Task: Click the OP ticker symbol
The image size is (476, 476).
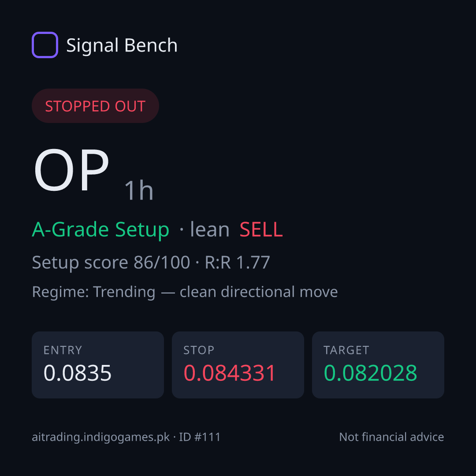Action: (72, 170)
